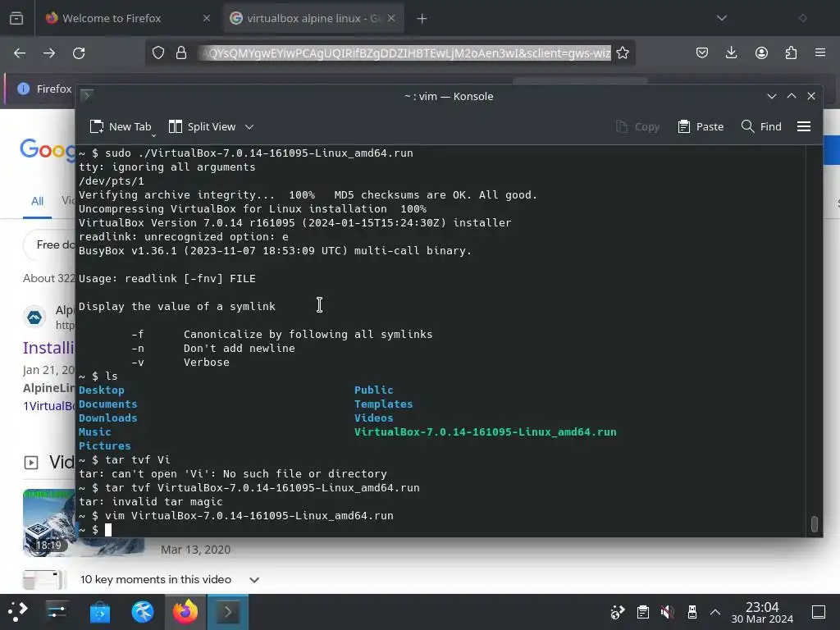Screen dimensions: 840x630
Task: Go forward in Firefox history
Action: [49, 53]
